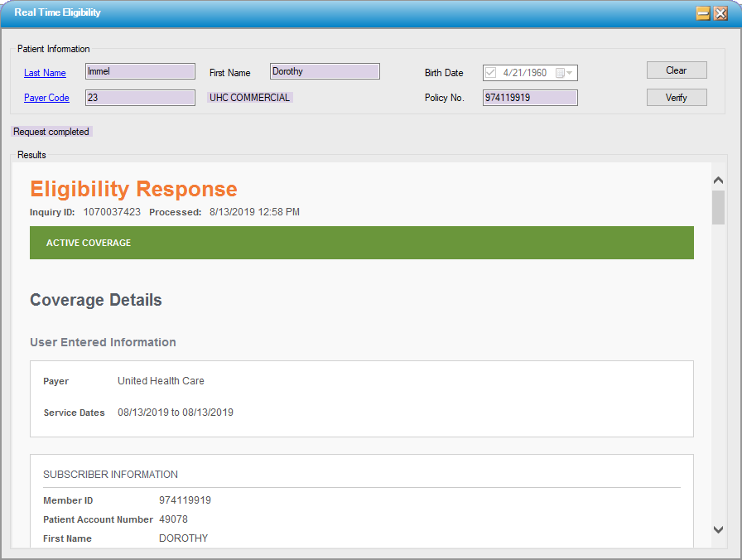
Task: Close the Real Time Eligibility window
Action: click(720, 13)
